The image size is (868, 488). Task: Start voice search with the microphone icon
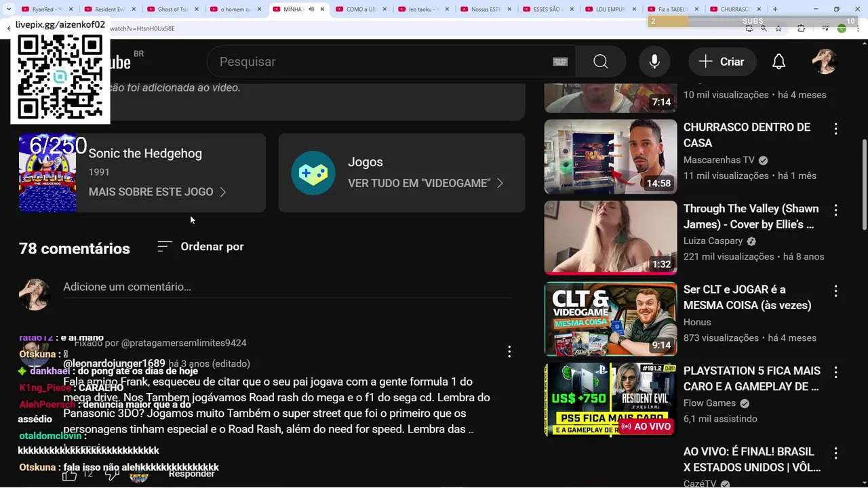[654, 62]
